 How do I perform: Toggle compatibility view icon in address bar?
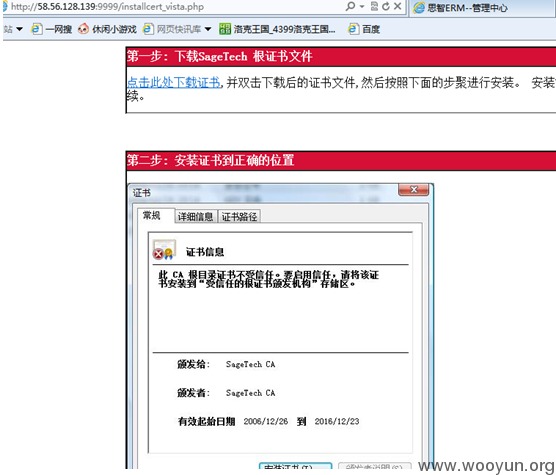tap(374, 6)
